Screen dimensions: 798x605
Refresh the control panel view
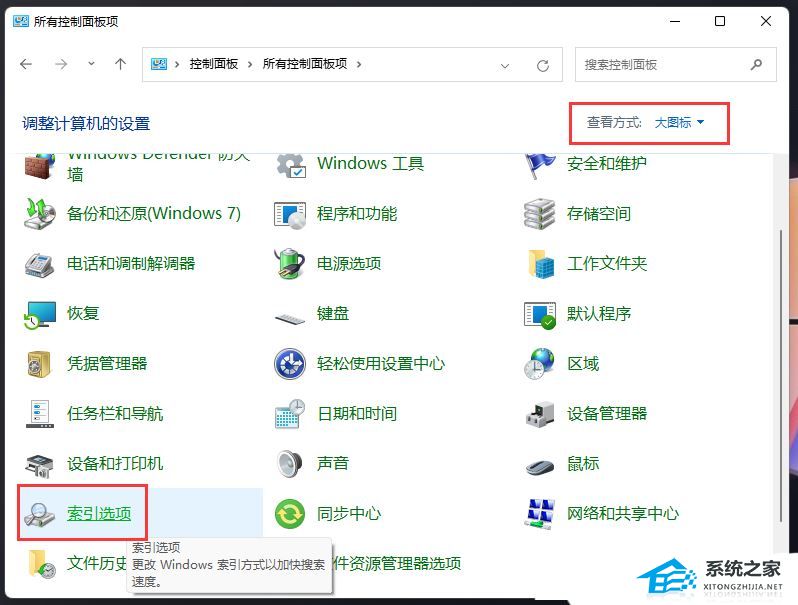pyautogui.click(x=543, y=66)
